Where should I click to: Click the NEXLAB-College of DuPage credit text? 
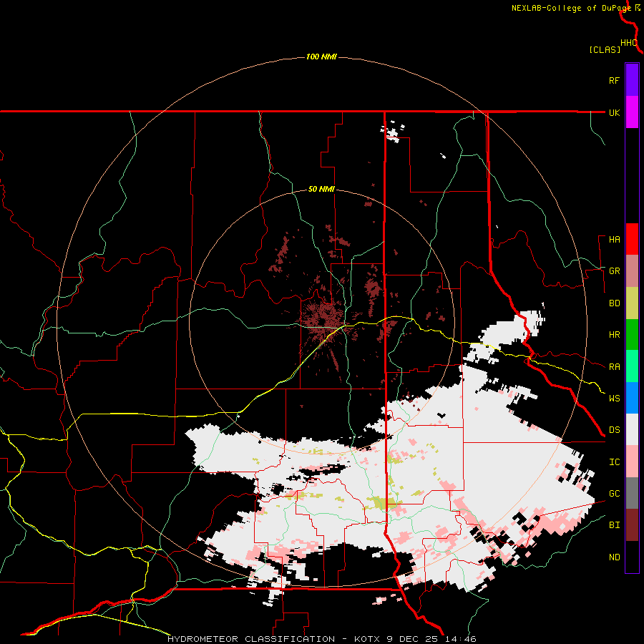click(571, 8)
